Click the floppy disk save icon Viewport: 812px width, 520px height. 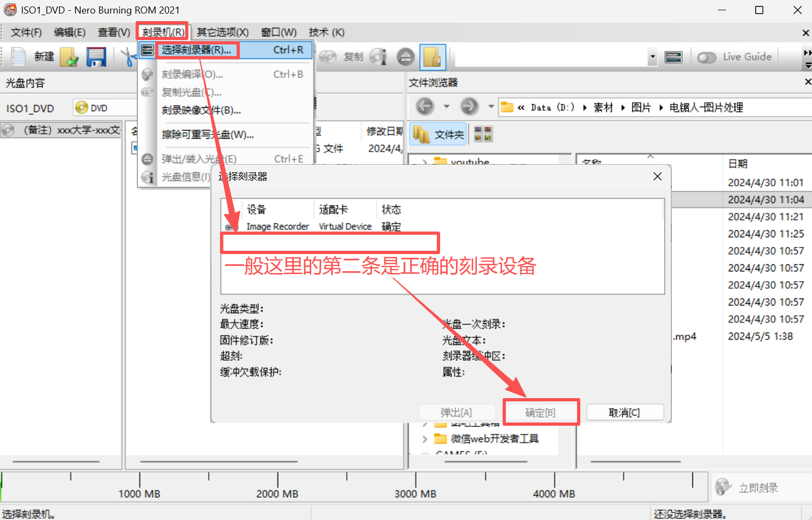pyautogui.click(x=96, y=56)
